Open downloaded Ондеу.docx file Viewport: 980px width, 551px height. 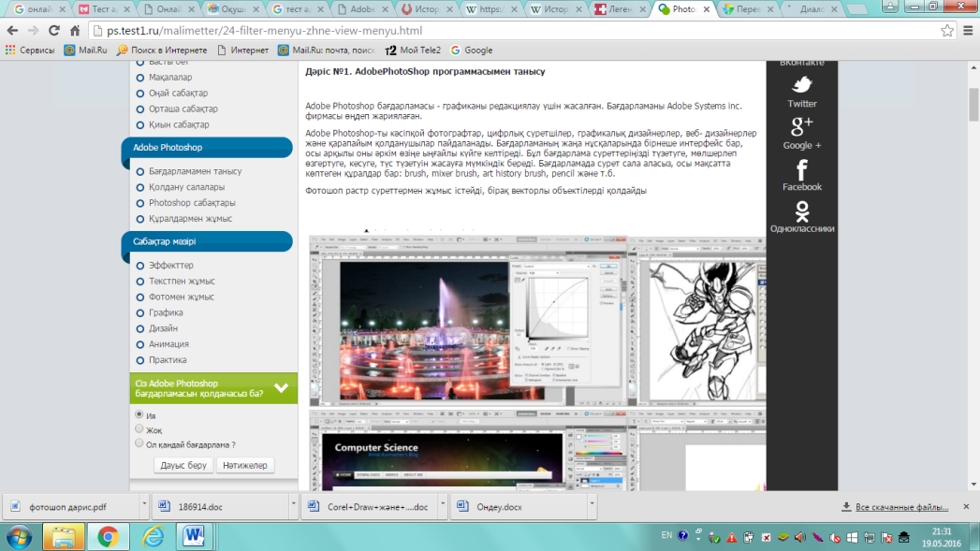[x=499, y=507]
